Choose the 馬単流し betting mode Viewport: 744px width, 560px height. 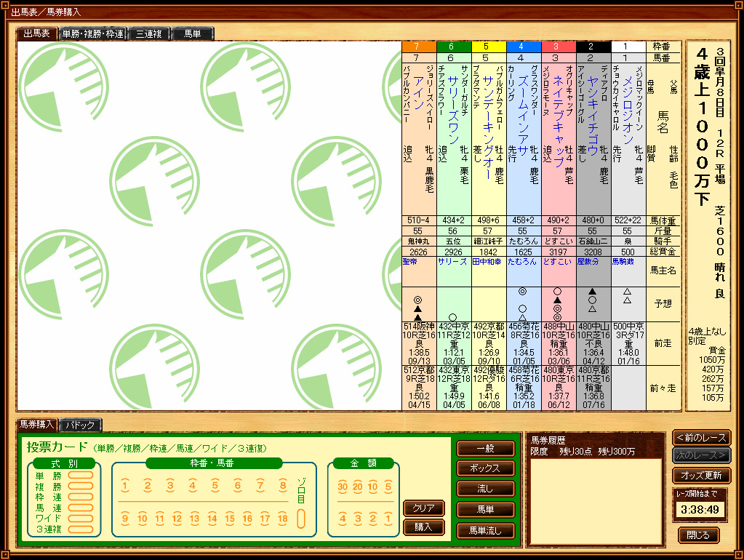[485, 531]
